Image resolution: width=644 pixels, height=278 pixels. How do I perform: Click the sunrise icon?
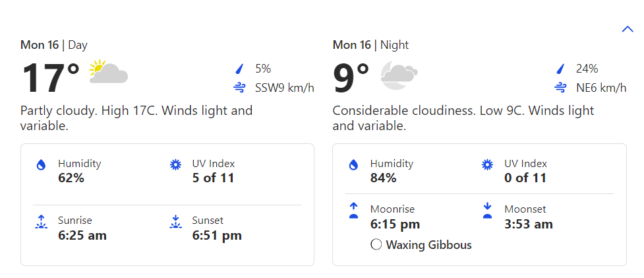pyautogui.click(x=41, y=222)
